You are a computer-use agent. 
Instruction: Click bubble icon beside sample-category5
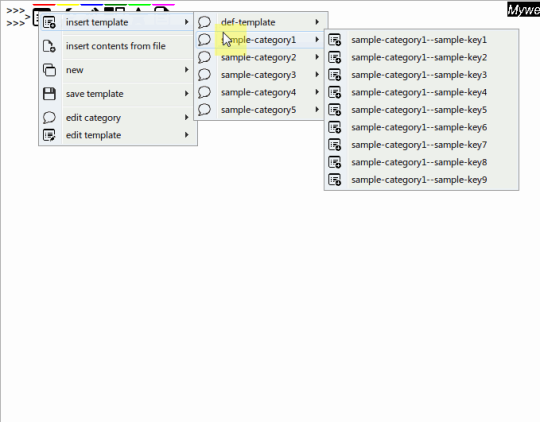click(204, 110)
